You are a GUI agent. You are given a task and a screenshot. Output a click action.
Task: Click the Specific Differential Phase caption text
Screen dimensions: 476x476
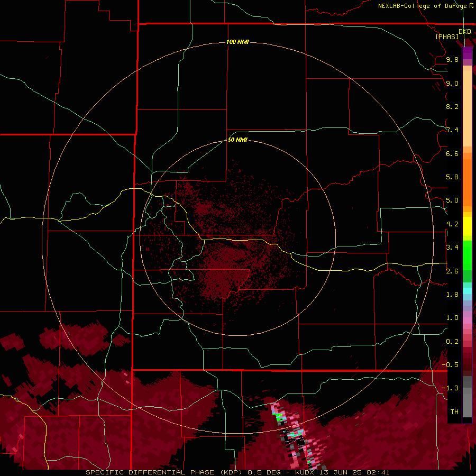pyautogui.click(x=237, y=472)
